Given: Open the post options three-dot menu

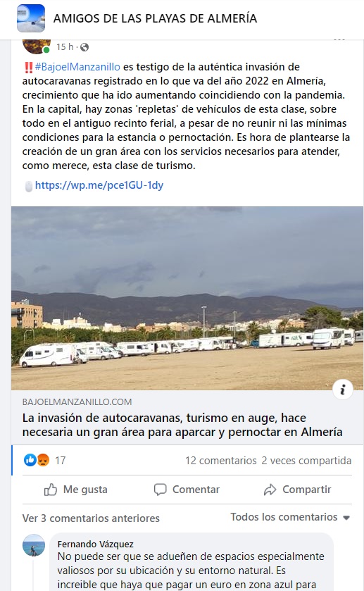Looking at the screenshot, I should [339, 39].
